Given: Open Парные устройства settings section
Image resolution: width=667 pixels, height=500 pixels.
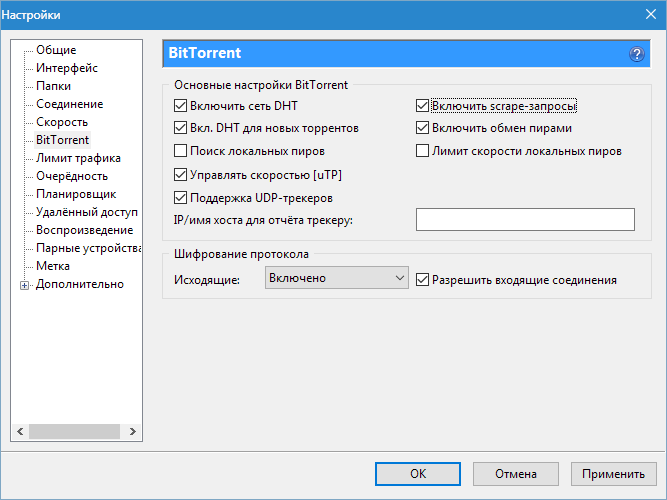Looking at the screenshot, I should (x=88, y=248).
